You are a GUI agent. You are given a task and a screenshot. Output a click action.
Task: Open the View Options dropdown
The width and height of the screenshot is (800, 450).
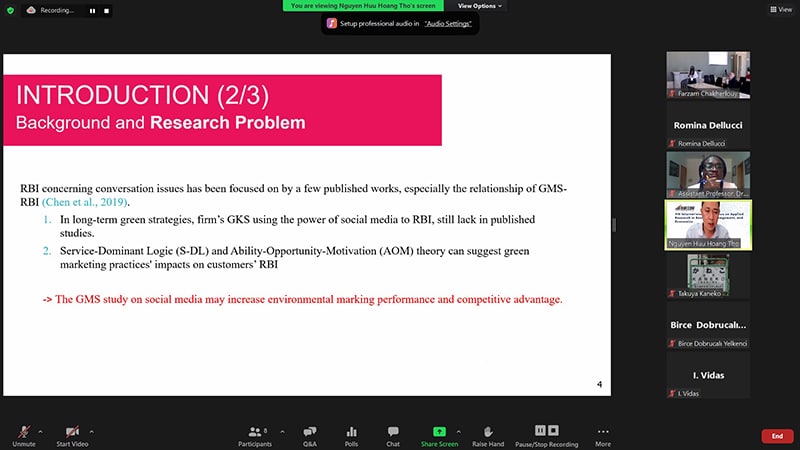click(481, 5)
